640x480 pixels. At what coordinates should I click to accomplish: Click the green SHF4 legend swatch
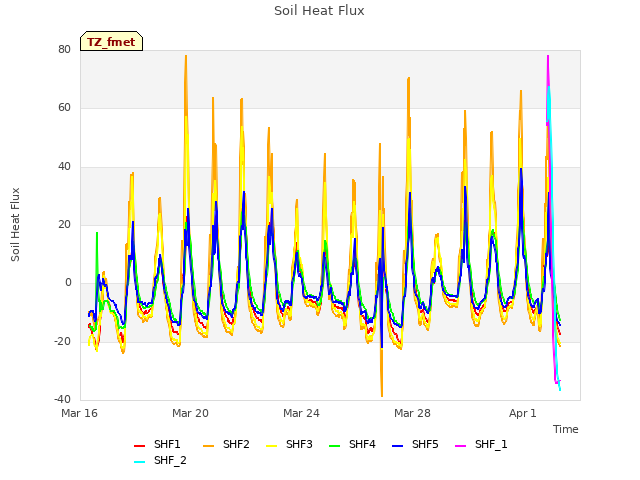[335, 446]
